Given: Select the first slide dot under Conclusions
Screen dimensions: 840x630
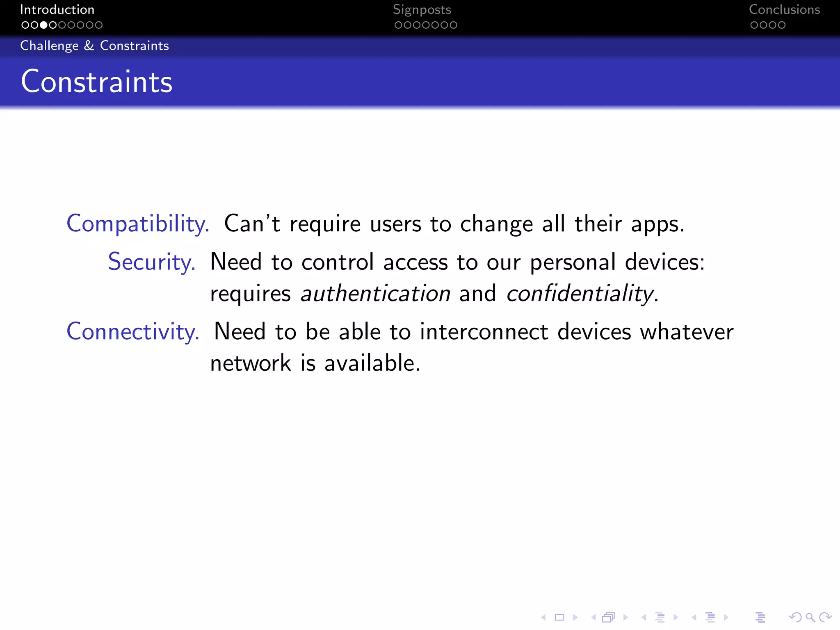Looking at the screenshot, I should tap(754, 25).
